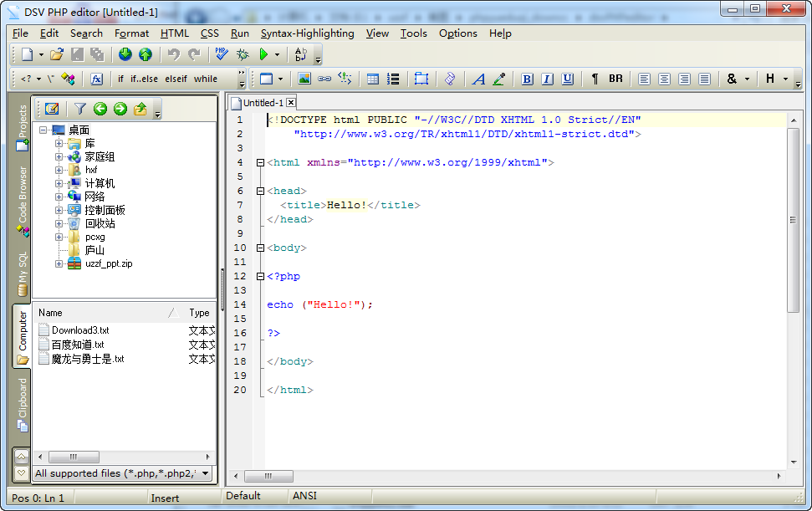Open the Syntax-Highlighting menu
The image size is (812, 511).
(307, 33)
